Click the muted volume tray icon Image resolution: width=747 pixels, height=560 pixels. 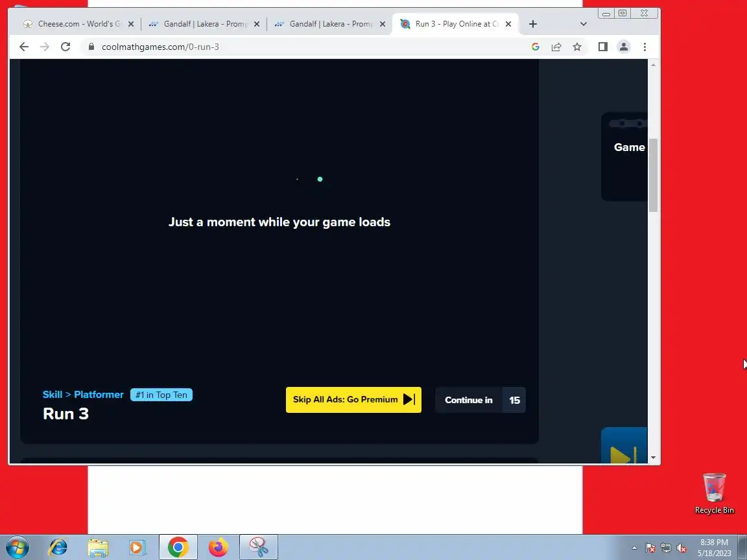(682, 548)
